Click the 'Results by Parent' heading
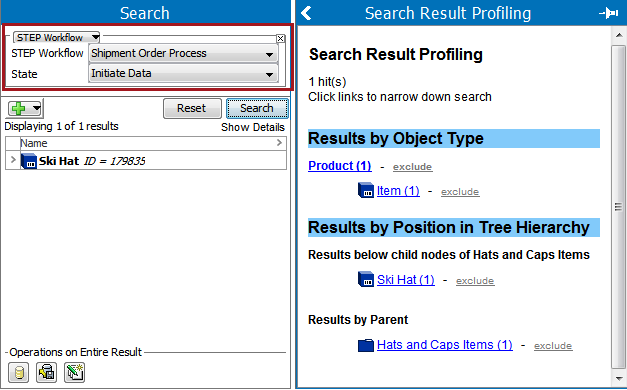Screen dimensions: 627x390 [358, 320]
